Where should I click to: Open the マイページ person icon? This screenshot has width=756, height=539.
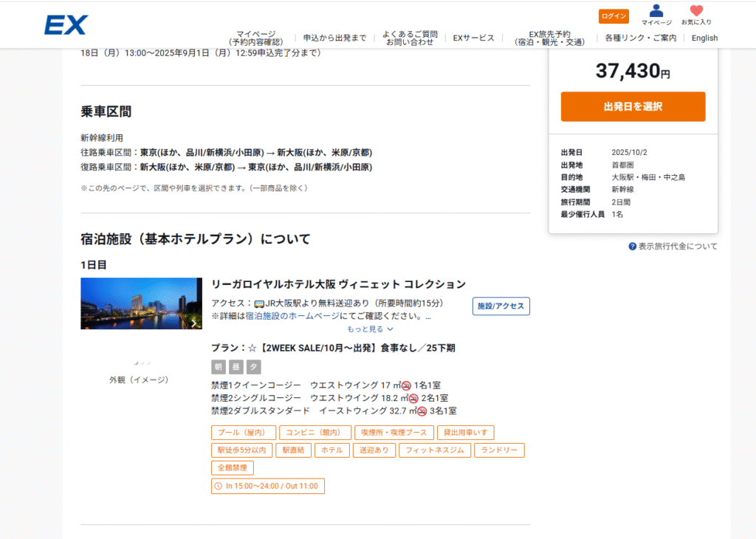tap(656, 11)
